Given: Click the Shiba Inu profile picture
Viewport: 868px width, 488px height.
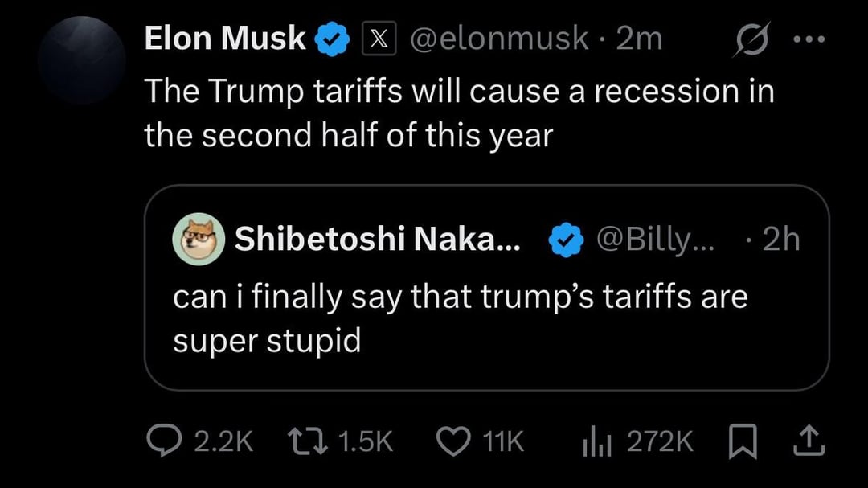Looking at the screenshot, I should (x=199, y=238).
